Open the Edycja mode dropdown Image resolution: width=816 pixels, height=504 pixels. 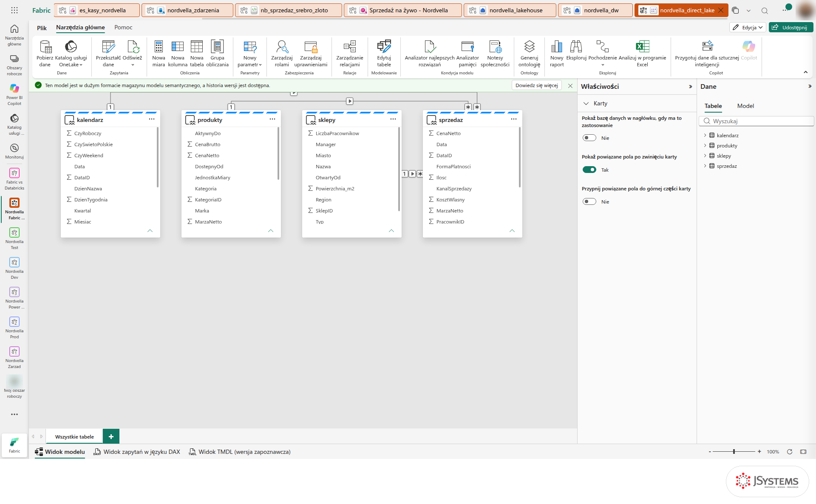[748, 27]
